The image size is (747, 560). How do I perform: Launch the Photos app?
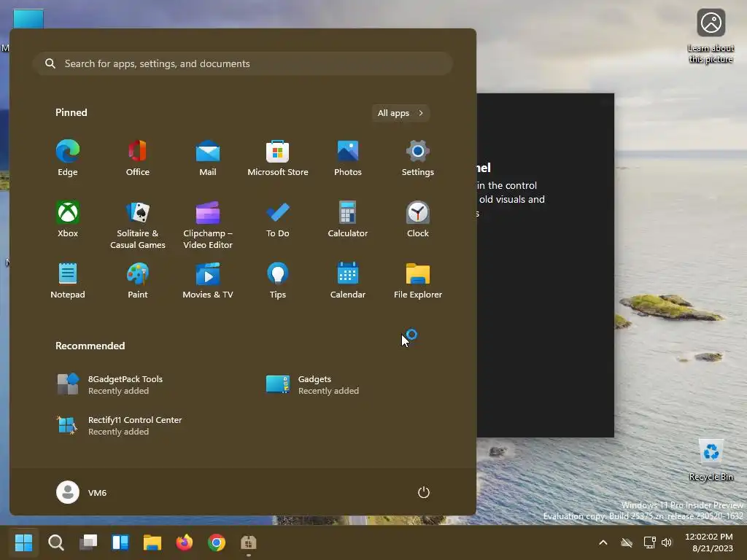point(348,158)
